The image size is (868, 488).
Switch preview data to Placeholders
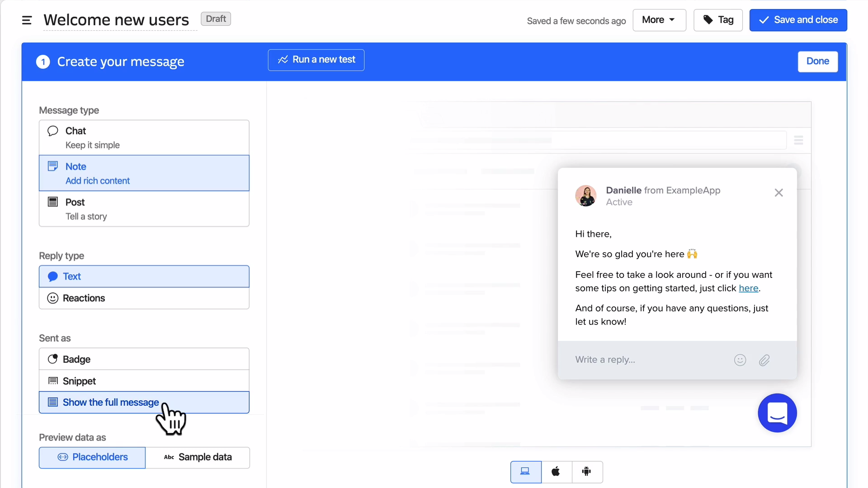tap(92, 457)
